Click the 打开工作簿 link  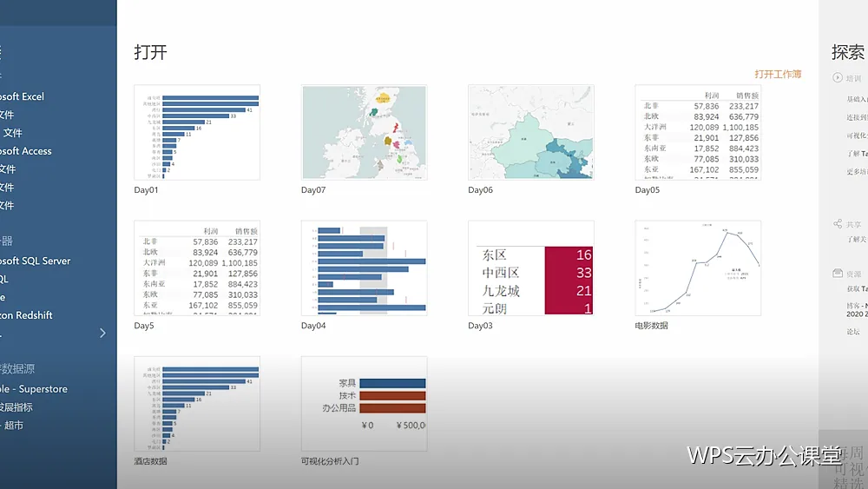point(778,74)
